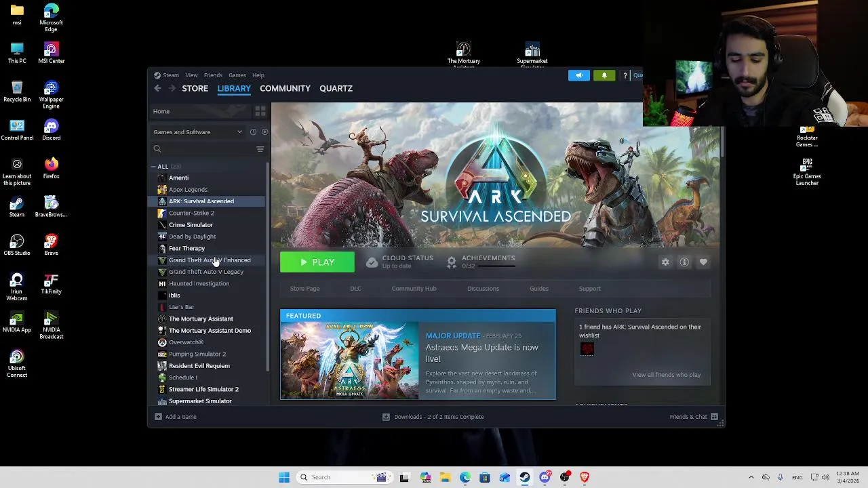This screenshot has width=868, height=488.
Task: Click the green announcements megaphone button
Action: point(578,75)
